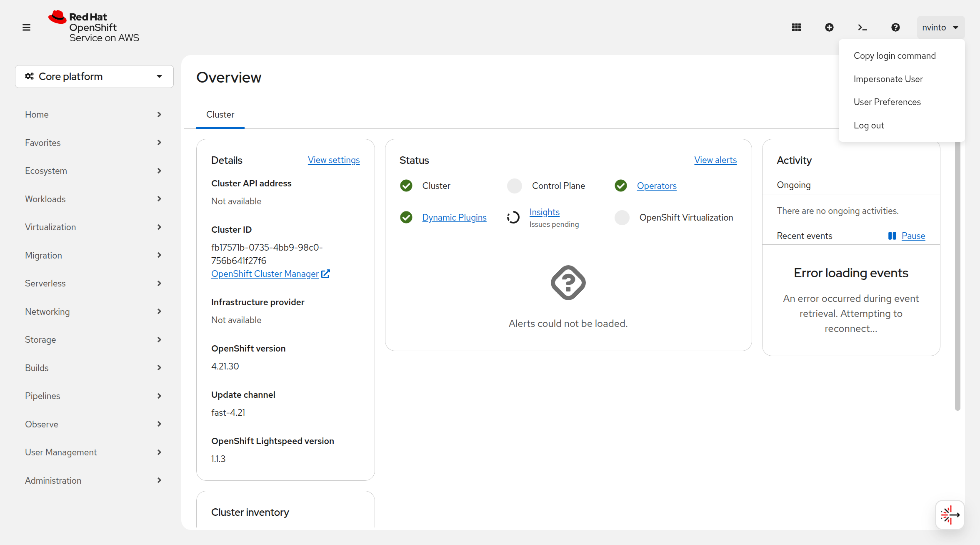Screen dimensions: 980x545
Task: Expand the User Management navigation section
Action: tap(94, 452)
